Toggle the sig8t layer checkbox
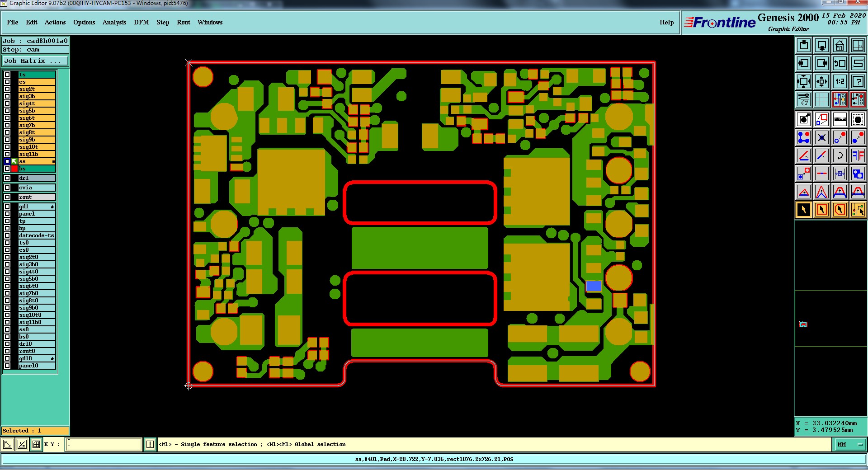Viewport: 868px width, 470px height. [7, 132]
